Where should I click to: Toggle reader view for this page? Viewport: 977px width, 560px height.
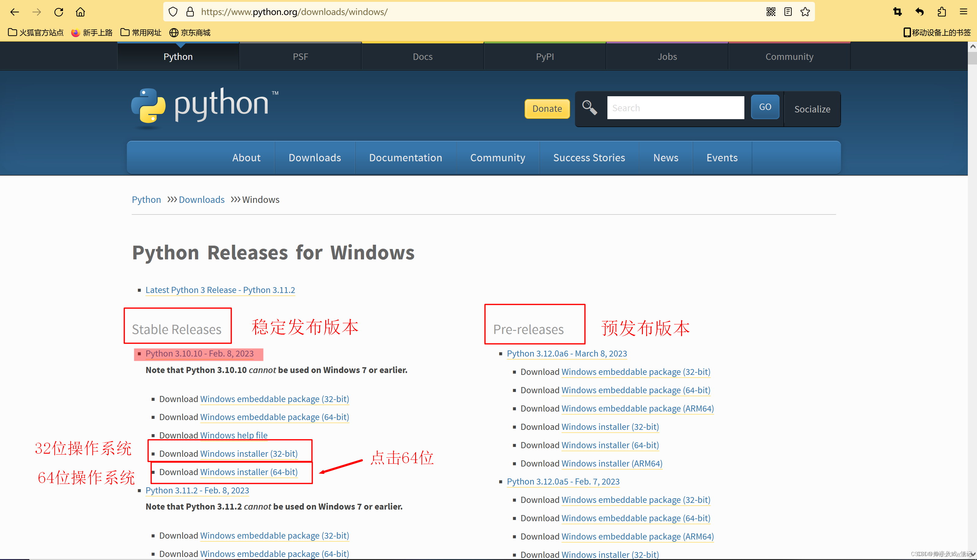point(788,12)
